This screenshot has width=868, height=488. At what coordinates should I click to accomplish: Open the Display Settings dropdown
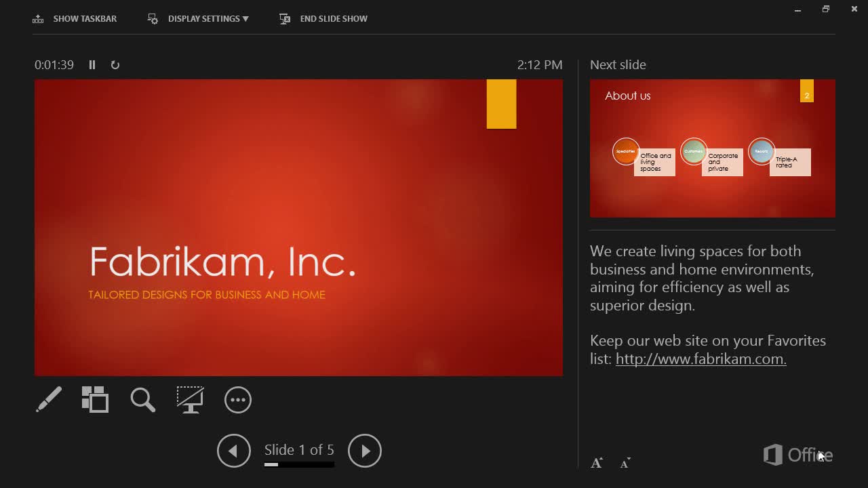coord(198,19)
